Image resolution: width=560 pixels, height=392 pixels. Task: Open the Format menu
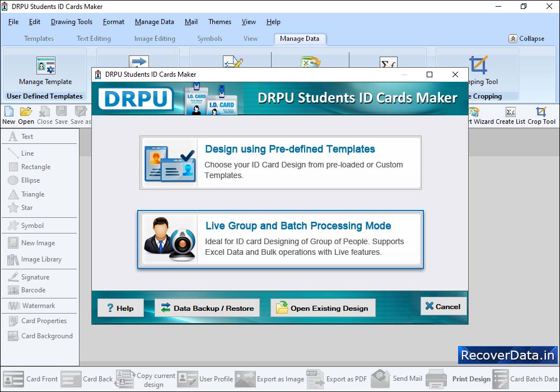[x=114, y=22]
